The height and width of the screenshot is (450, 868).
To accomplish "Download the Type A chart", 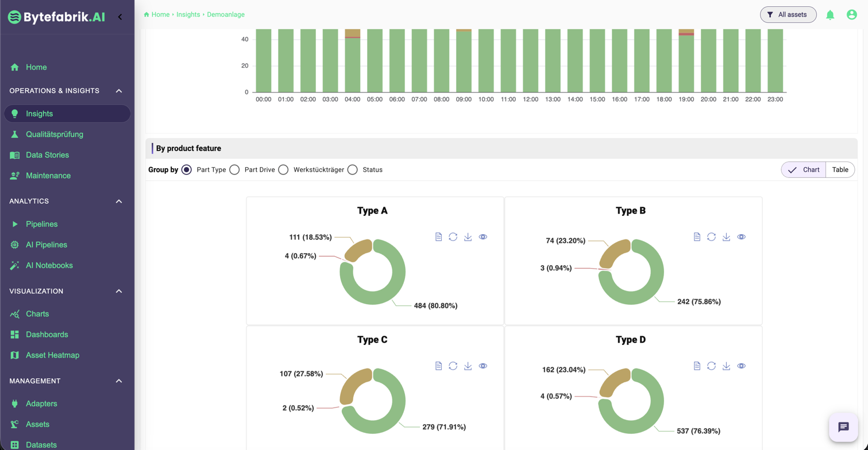I will (x=468, y=237).
